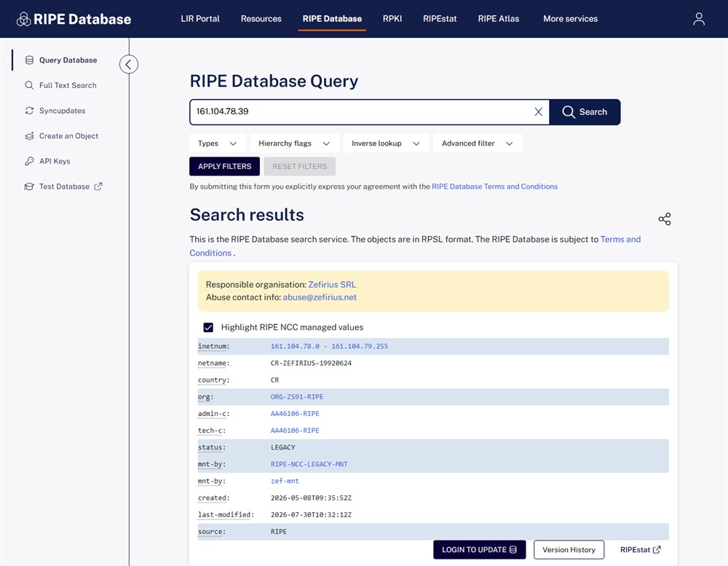Go to the RIPEstat top tab
Image resolution: width=728 pixels, height=566 pixels.
440,19
